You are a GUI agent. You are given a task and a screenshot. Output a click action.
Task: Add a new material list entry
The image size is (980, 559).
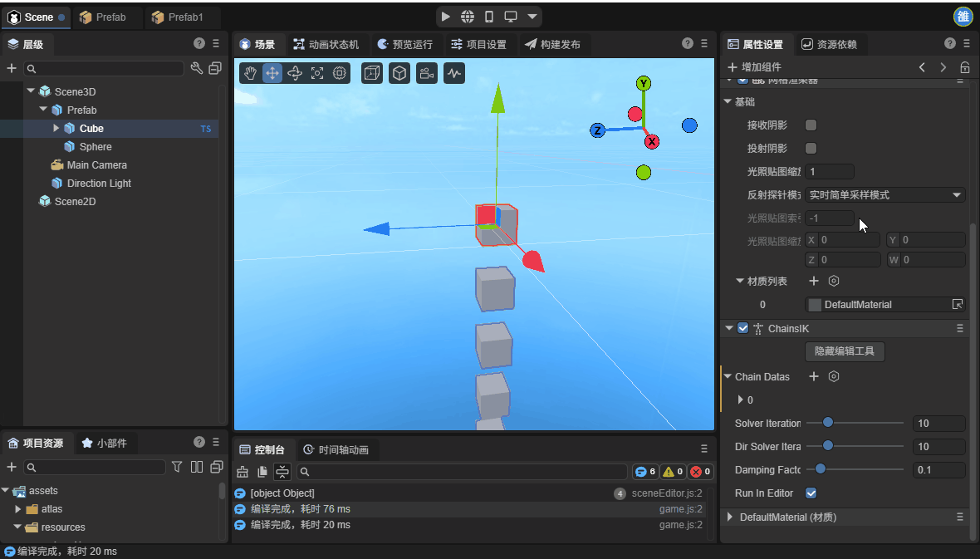pos(814,282)
